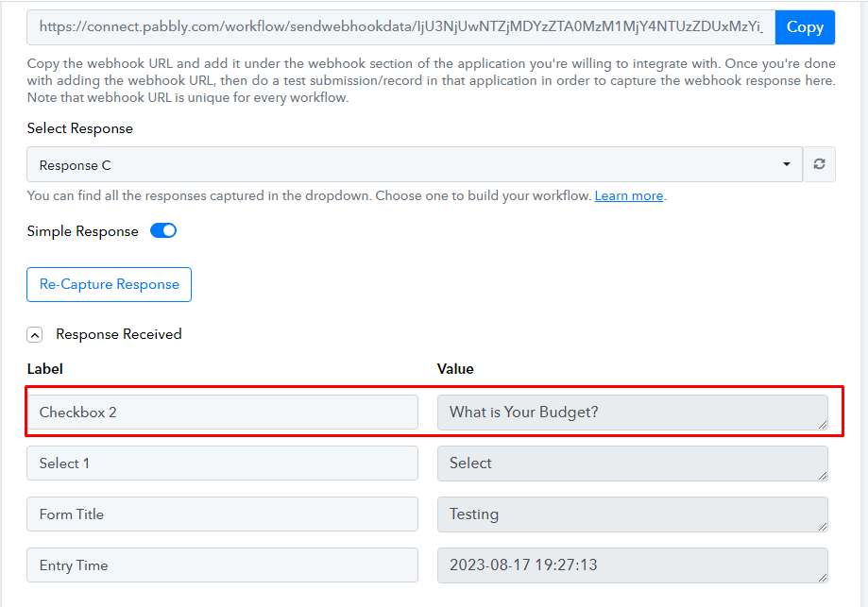This screenshot has width=868, height=607.
Task: Click the Select value text area
Action: point(632,464)
